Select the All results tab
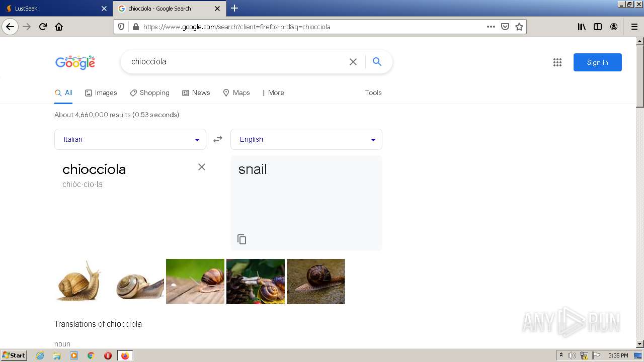Viewport: 644px width, 362px height. click(63, 93)
